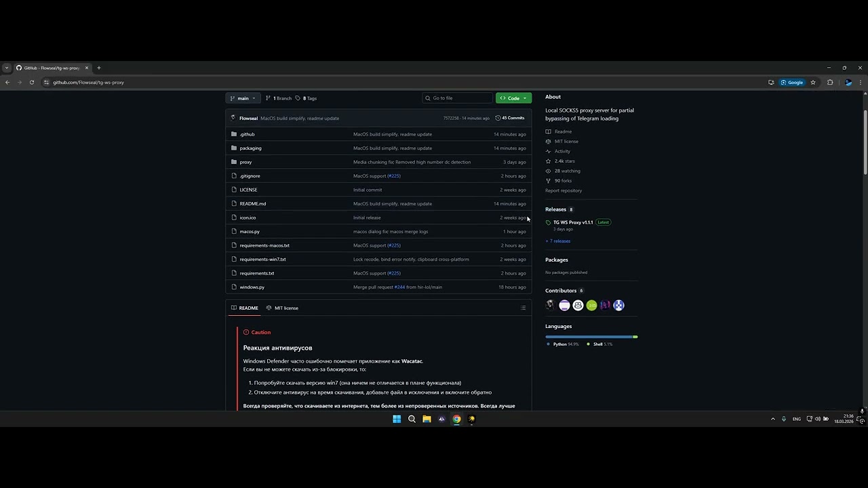
Task: Click Report repository link
Action: coord(564,190)
